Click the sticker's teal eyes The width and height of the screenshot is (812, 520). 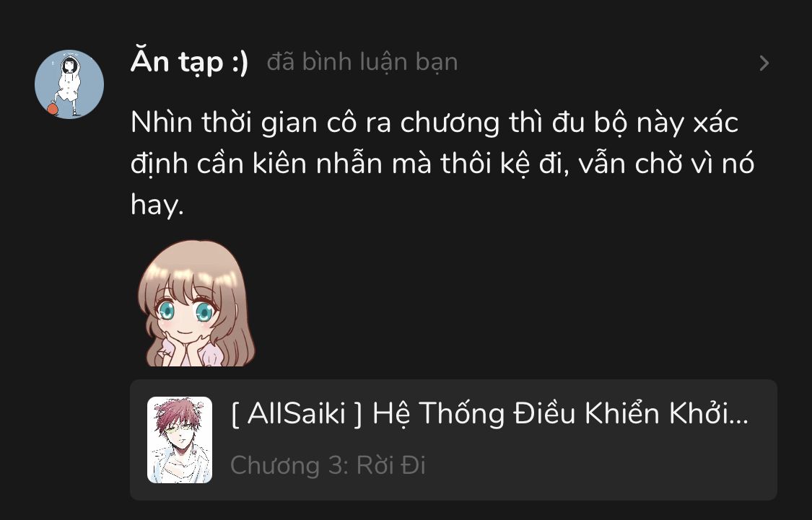[185, 310]
